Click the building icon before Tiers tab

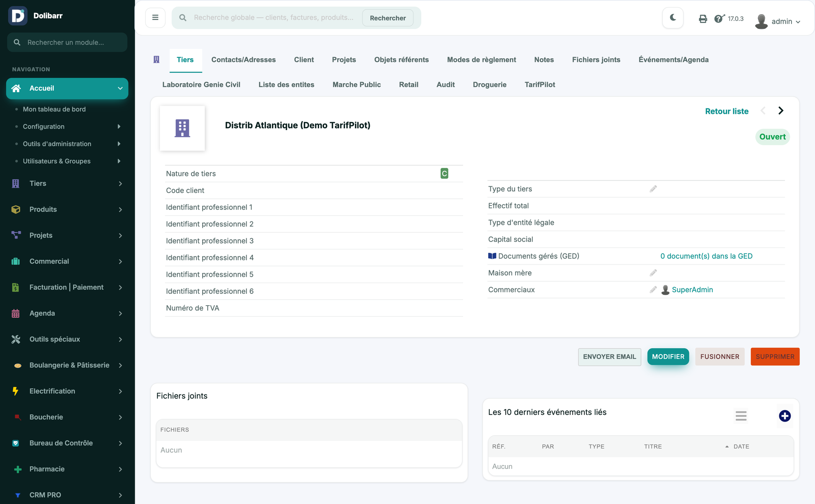point(156,59)
